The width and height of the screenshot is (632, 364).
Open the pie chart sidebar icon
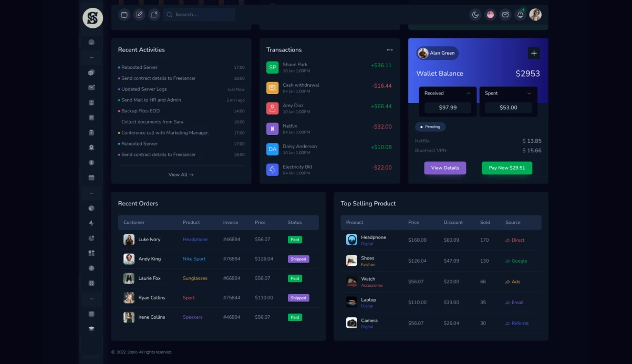(x=91, y=238)
